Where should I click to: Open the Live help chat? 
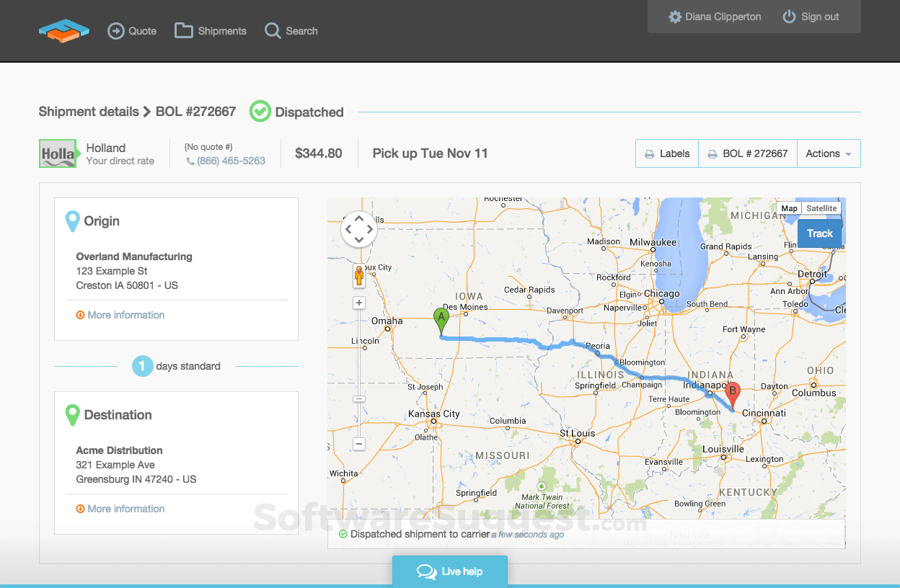click(450, 571)
